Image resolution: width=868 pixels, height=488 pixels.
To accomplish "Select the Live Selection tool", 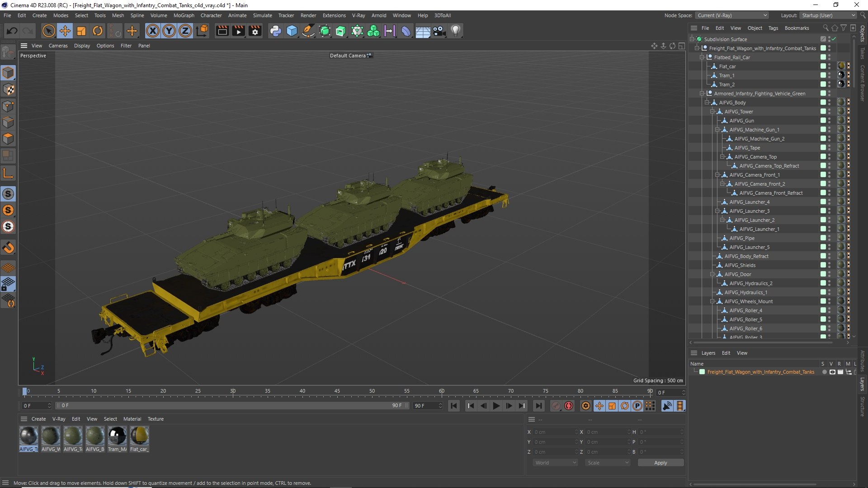I will click(x=48, y=31).
